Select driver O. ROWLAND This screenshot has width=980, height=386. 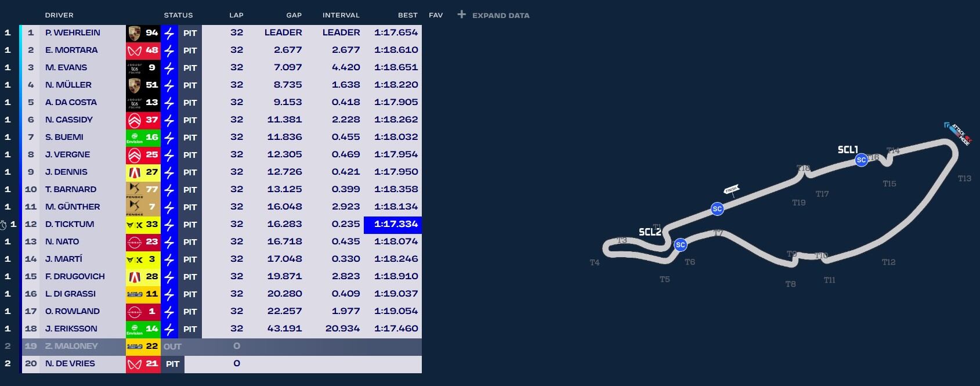pyautogui.click(x=73, y=312)
